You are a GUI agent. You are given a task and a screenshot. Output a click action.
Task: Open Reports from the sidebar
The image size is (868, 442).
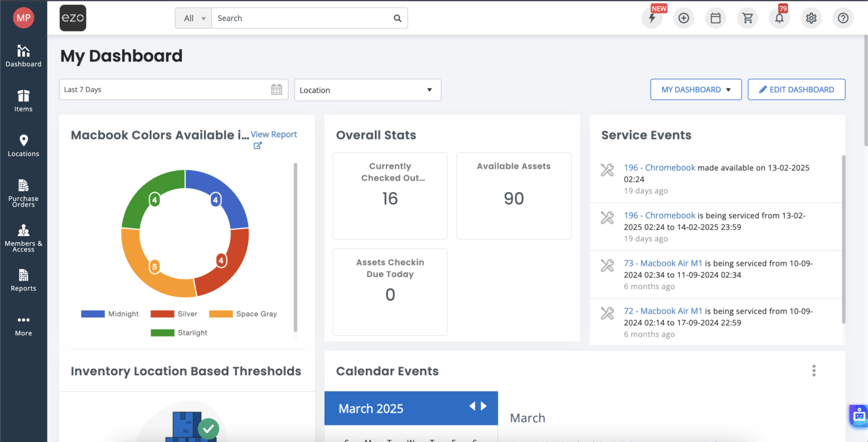(x=23, y=280)
